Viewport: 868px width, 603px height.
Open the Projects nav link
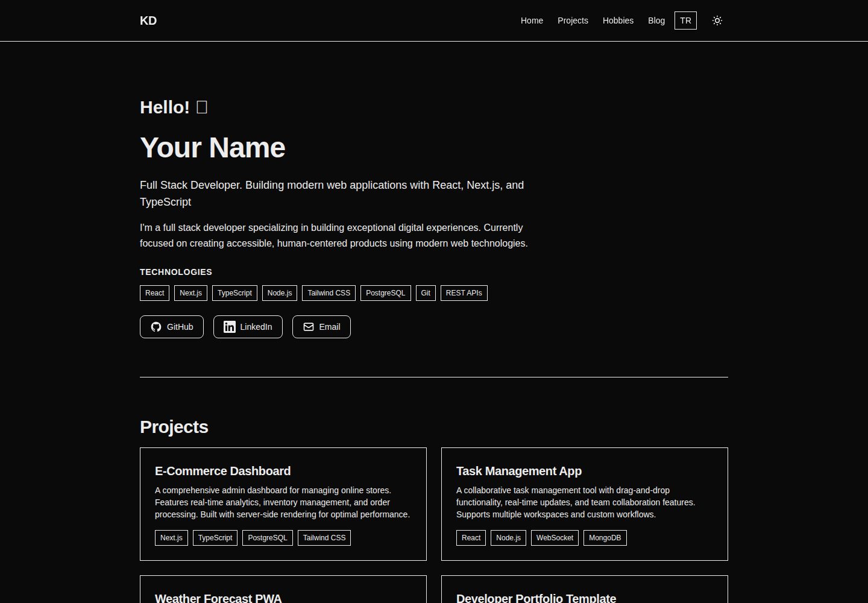(x=573, y=21)
